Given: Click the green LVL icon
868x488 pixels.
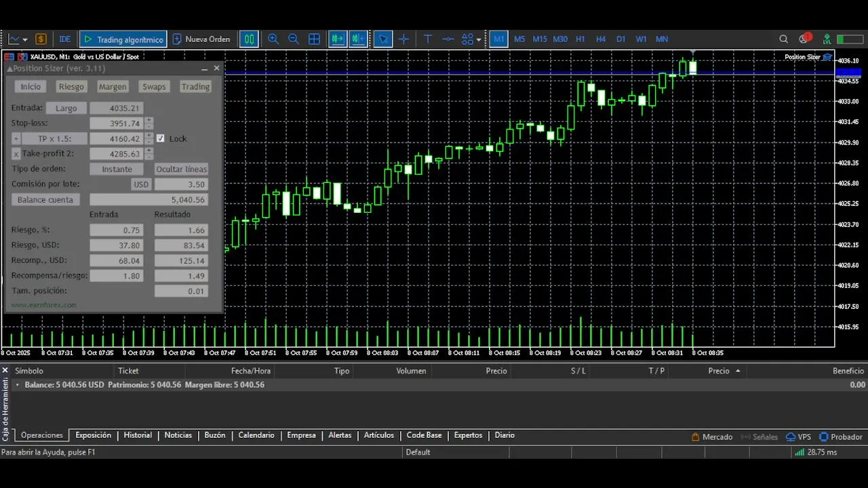Looking at the screenshot, I should [827, 39].
